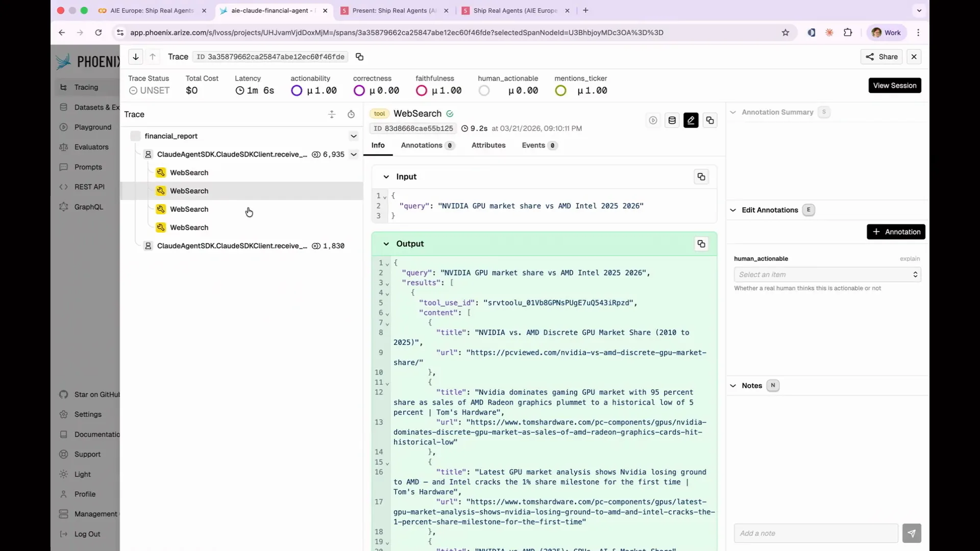
Task: Open browser extensions puzzle icon
Action: pyautogui.click(x=848, y=33)
